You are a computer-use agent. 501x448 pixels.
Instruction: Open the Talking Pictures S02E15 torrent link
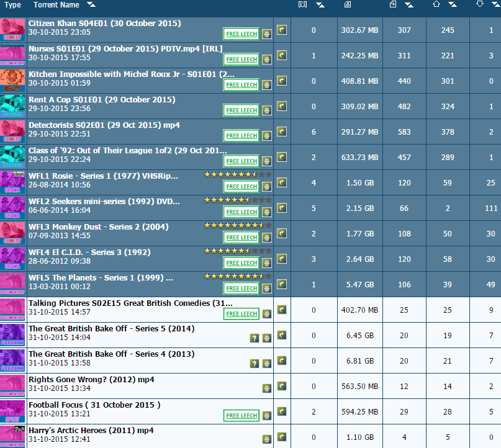click(130, 303)
